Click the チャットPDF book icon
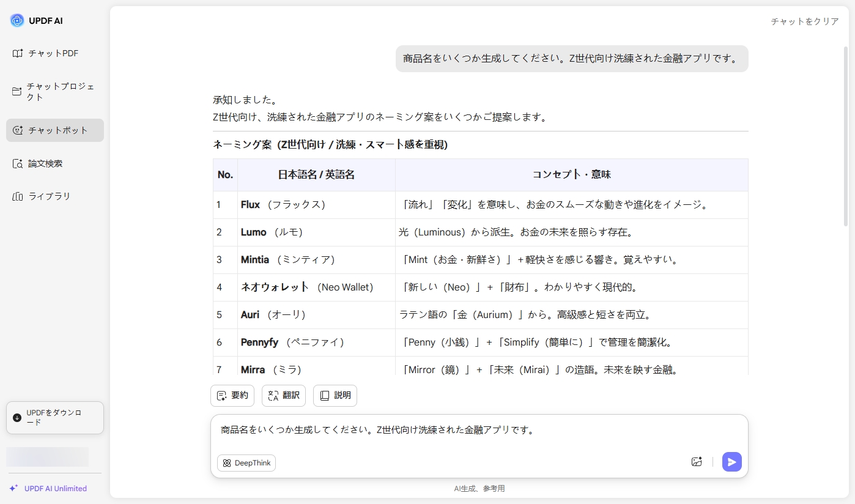The width and height of the screenshot is (855, 504). point(18,53)
